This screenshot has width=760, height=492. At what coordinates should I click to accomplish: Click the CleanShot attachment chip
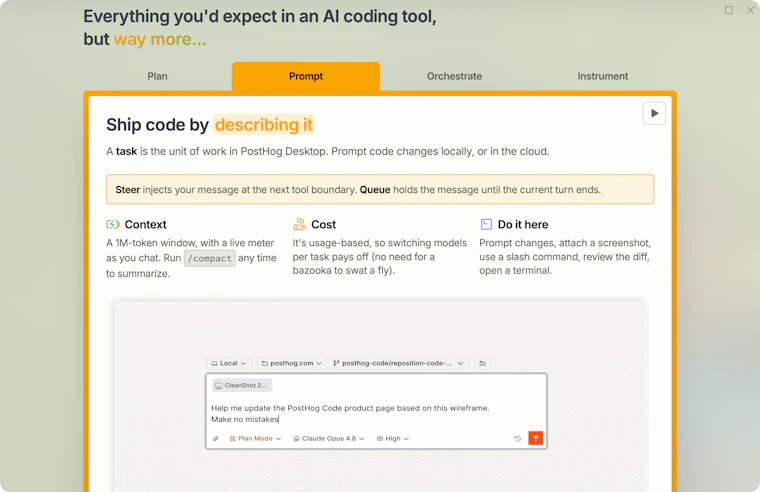pos(241,385)
